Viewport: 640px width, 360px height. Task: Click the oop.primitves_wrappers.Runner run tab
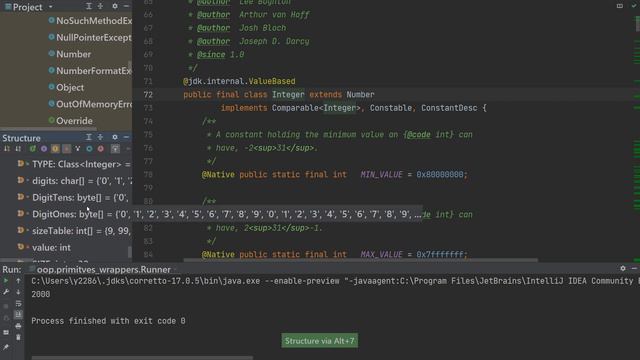103,269
